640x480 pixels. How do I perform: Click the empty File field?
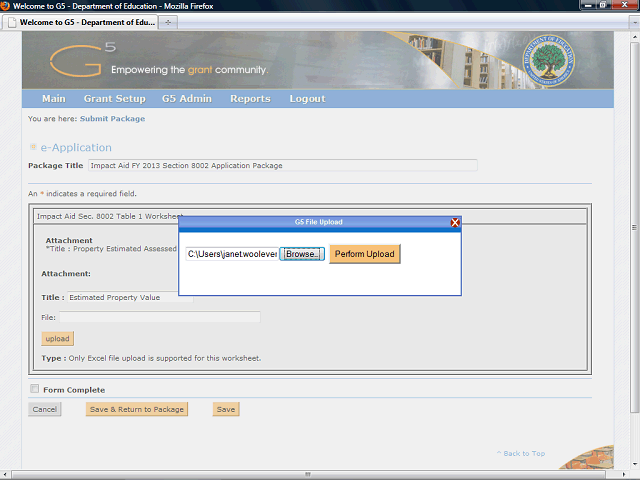160,317
